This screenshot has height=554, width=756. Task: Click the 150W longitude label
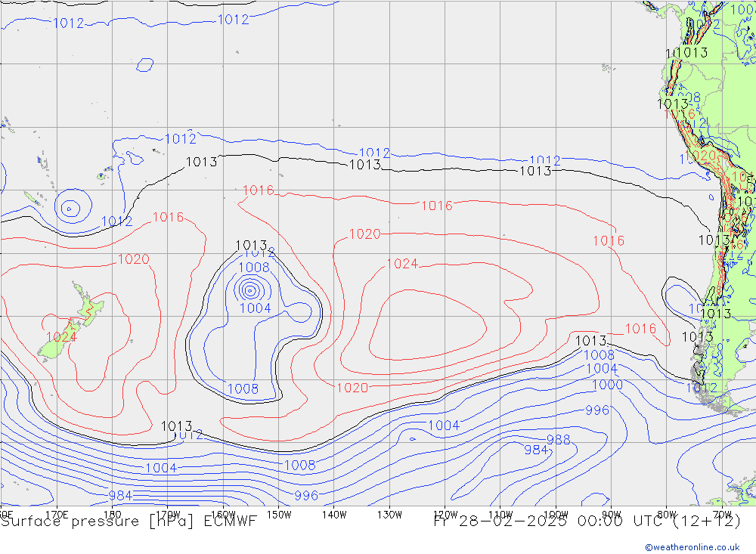pos(279,515)
